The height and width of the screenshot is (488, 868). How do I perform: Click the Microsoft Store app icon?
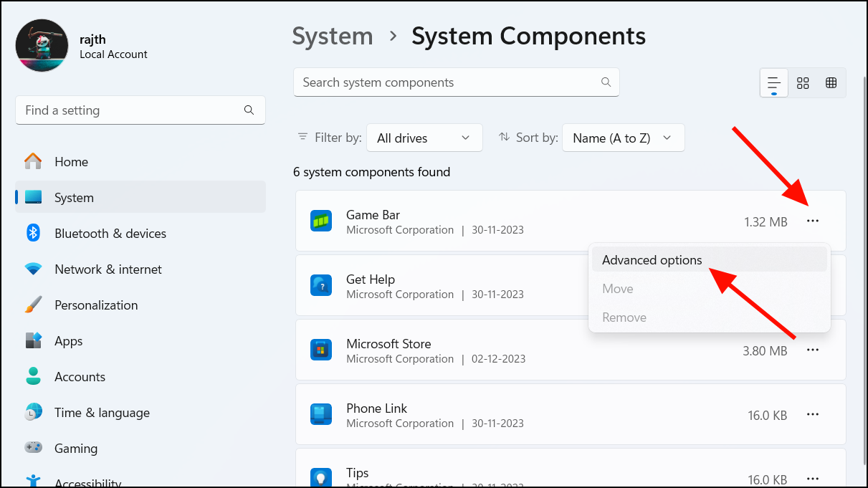click(320, 350)
